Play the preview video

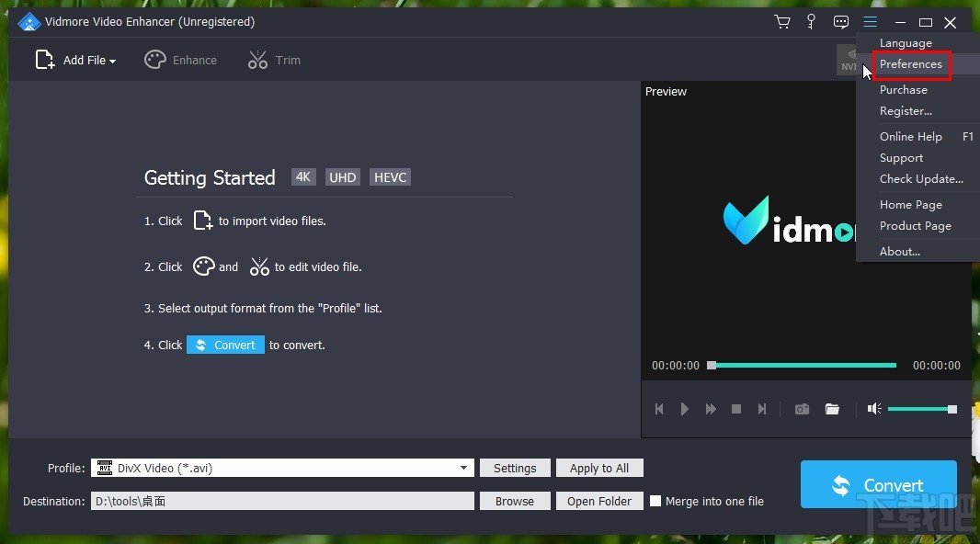[x=684, y=409]
